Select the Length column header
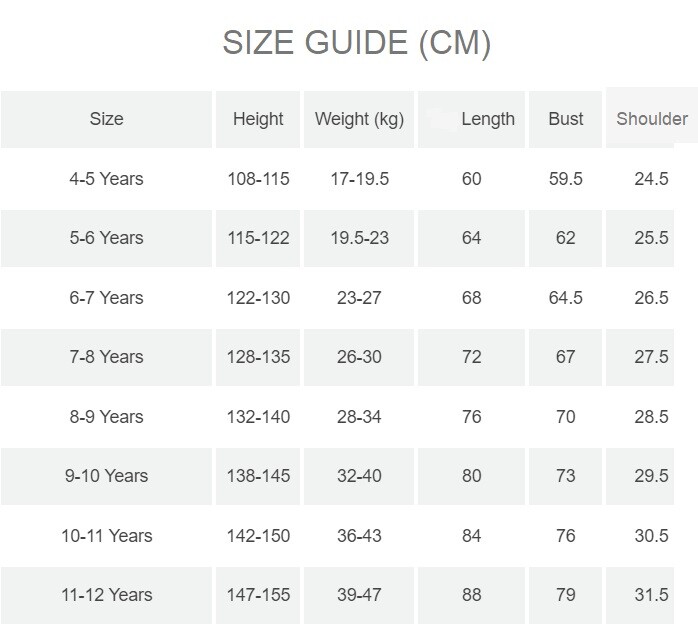The image size is (698, 642). tap(488, 119)
